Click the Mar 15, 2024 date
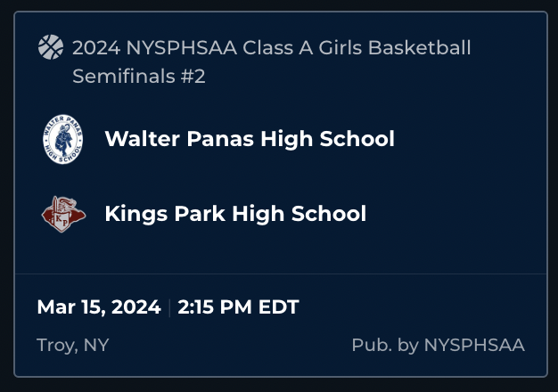 pos(98,308)
